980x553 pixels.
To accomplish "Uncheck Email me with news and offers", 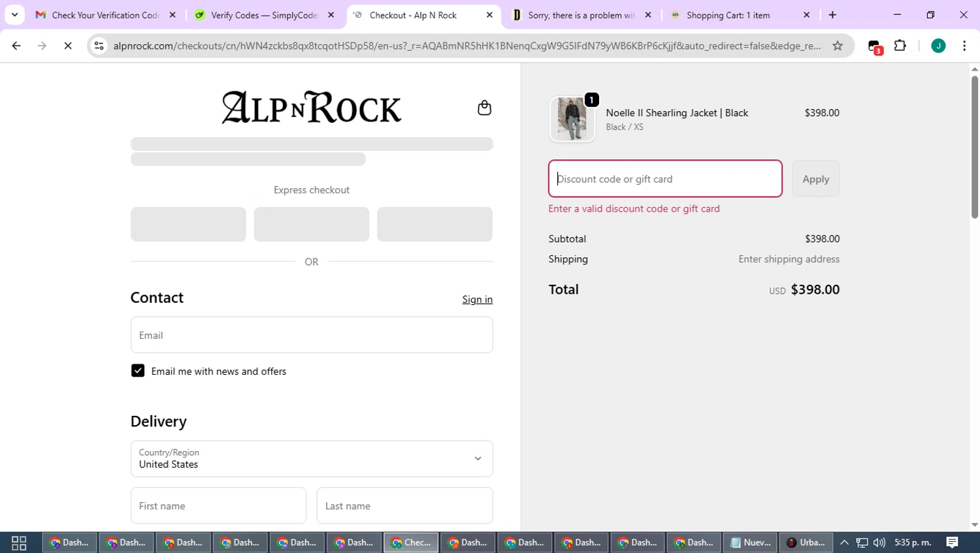I will (138, 371).
